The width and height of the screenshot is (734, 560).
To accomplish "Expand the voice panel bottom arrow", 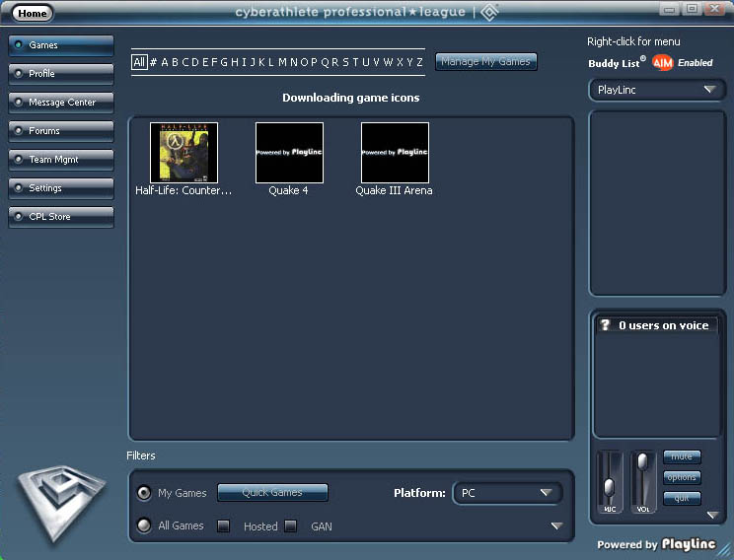I will click(712, 515).
